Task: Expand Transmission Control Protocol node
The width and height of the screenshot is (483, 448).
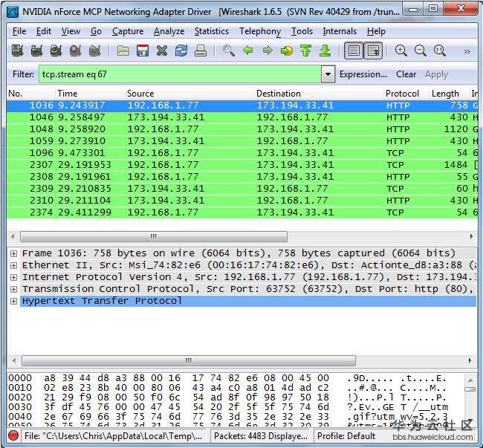Action: pyautogui.click(x=13, y=289)
